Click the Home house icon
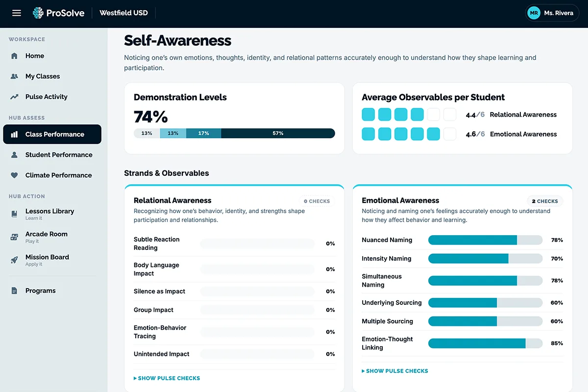The width and height of the screenshot is (588, 392). coord(15,56)
